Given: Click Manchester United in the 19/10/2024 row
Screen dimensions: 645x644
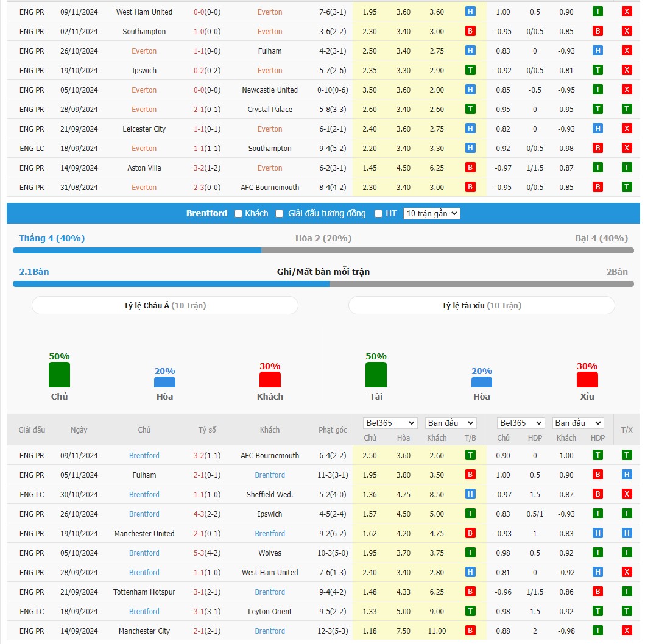Looking at the screenshot, I should [x=144, y=533].
